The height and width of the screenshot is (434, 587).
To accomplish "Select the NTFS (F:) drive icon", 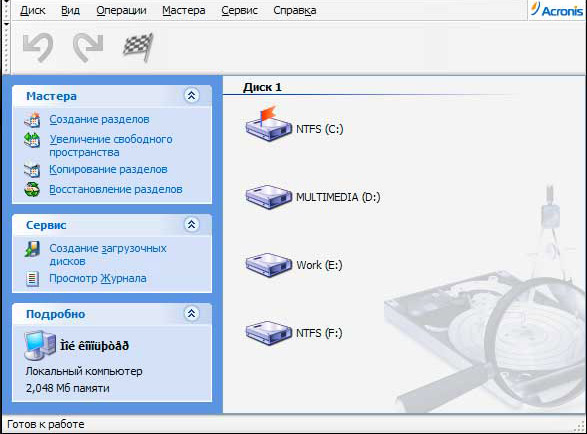I will tap(268, 333).
